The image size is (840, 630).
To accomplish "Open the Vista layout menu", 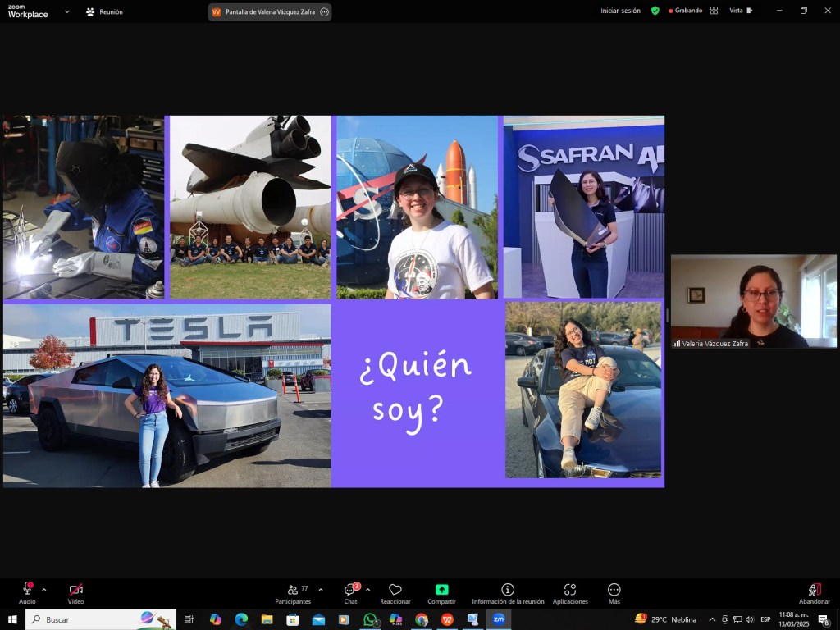I will point(740,11).
